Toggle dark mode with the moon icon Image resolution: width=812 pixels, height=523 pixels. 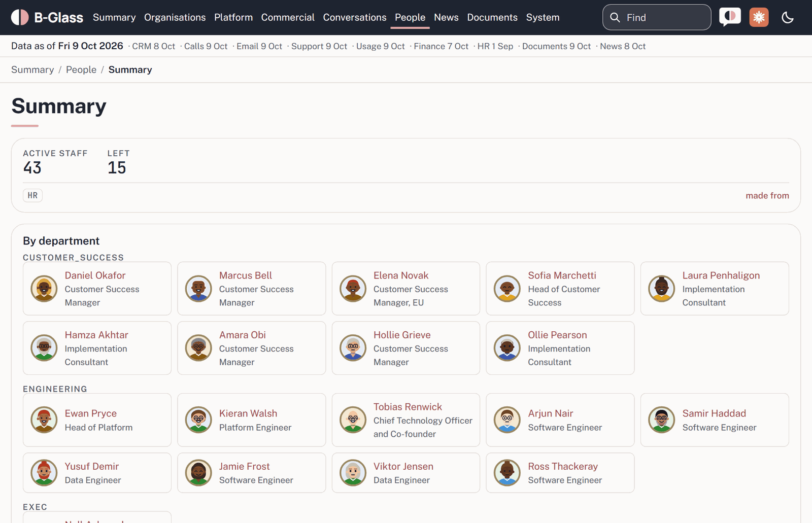(x=788, y=17)
